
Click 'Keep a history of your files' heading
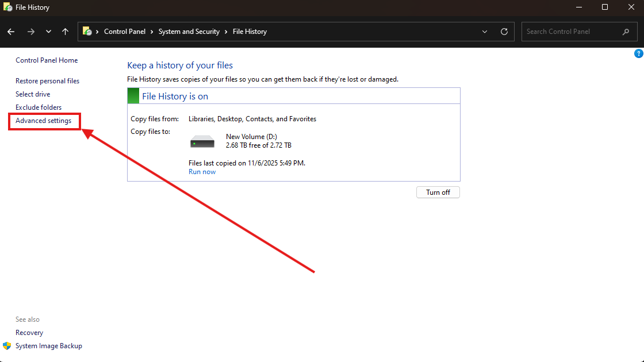tap(180, 66)
